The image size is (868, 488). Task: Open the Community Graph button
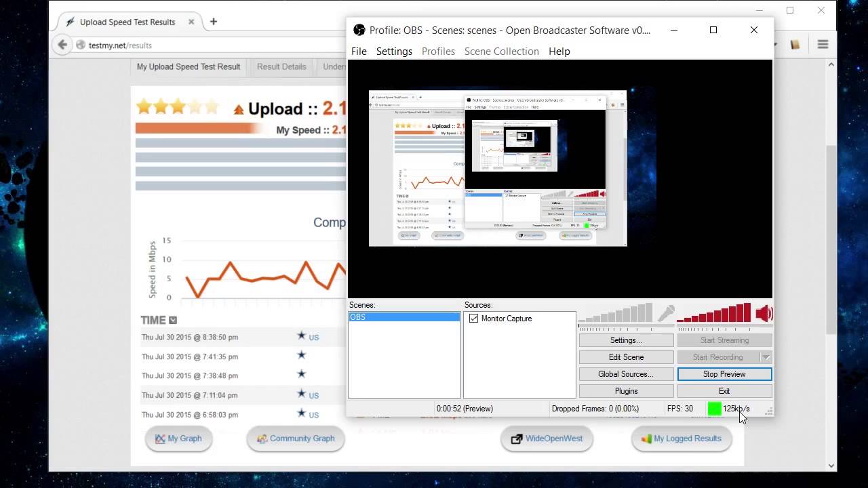pos(296,439)
